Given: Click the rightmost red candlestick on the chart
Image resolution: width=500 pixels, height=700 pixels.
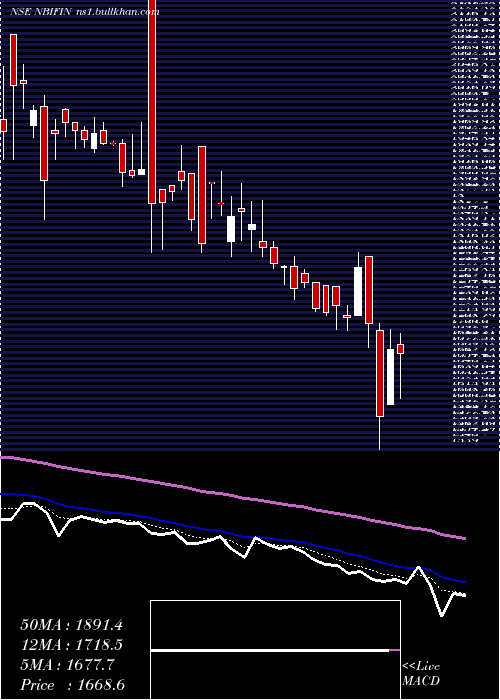Looking at the screenshot, I should coord(400,349).
